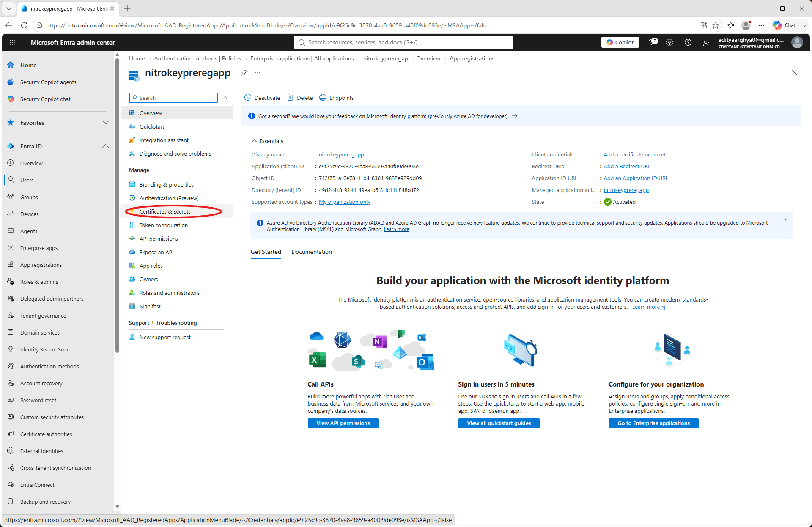Open more options ellipsis beside app title
Screen dimensions: 812x527
click(258, 73)
